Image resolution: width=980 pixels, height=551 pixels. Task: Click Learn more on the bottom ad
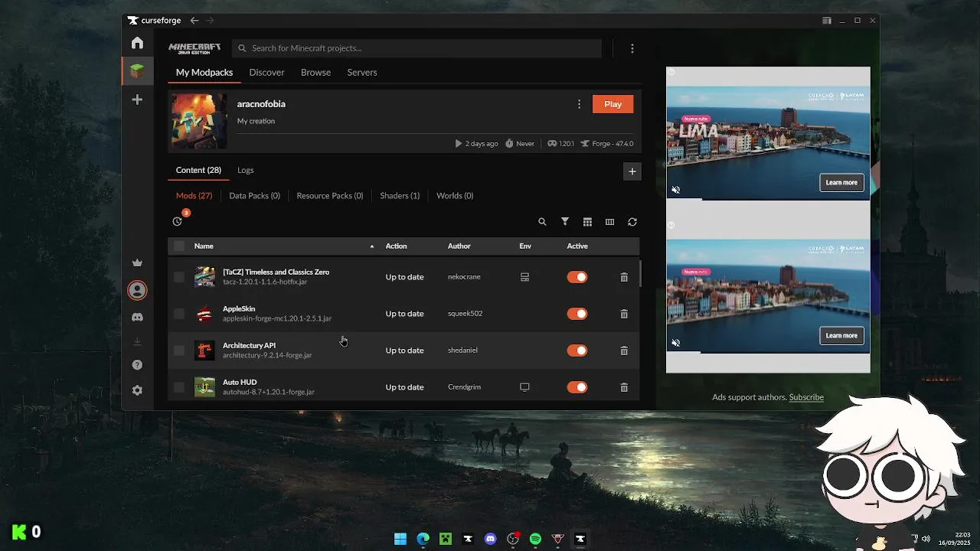841,335
